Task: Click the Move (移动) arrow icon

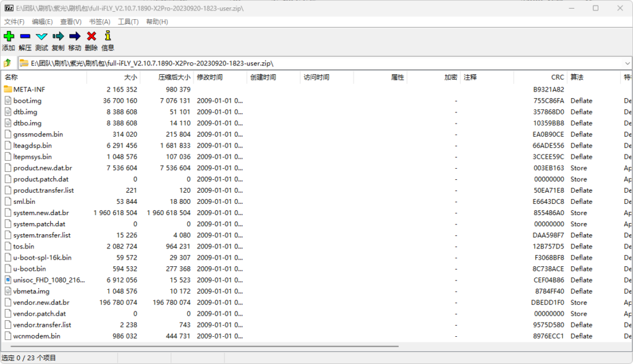Action: (75, 36)
